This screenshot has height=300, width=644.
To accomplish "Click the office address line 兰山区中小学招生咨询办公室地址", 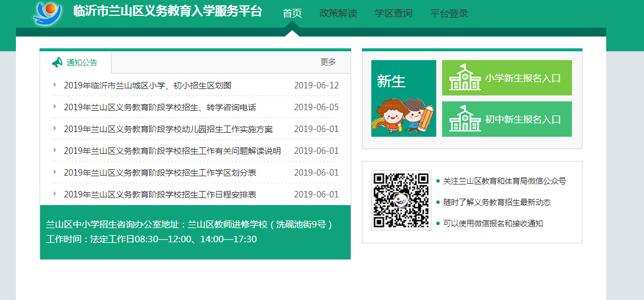I will [x=189, y=225].
